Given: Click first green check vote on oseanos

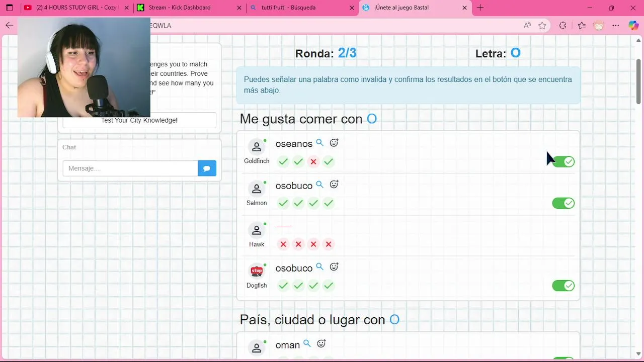Looking at the screenshot, I should (283, 161).
